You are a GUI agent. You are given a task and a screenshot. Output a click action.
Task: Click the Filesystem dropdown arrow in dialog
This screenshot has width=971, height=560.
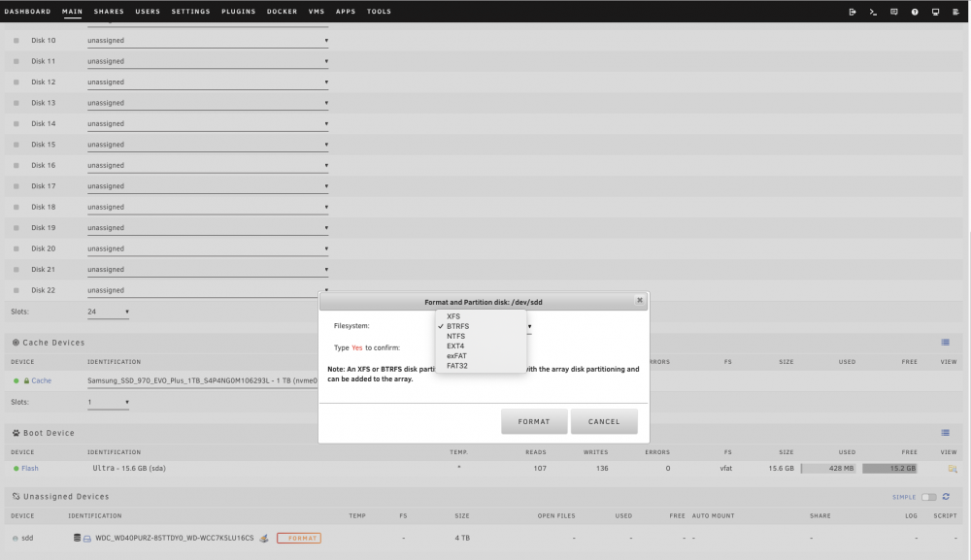pos(529,326)
